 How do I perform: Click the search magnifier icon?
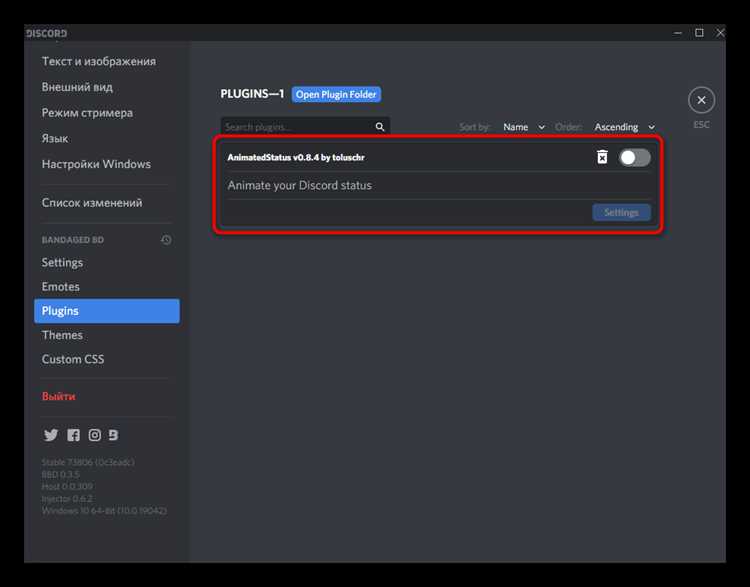click(380, 127)
